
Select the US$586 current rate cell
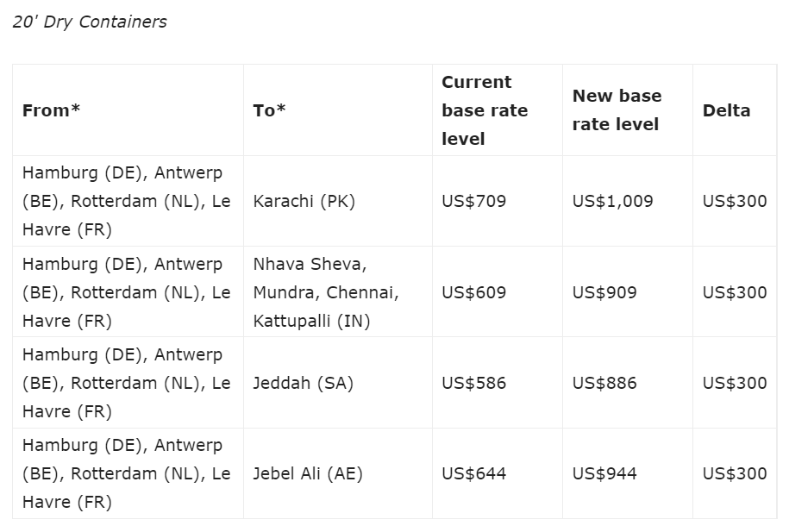[473, 384]
